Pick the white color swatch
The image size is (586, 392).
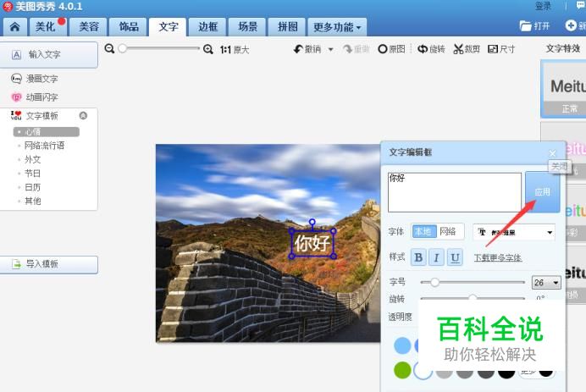pos(423,370)
